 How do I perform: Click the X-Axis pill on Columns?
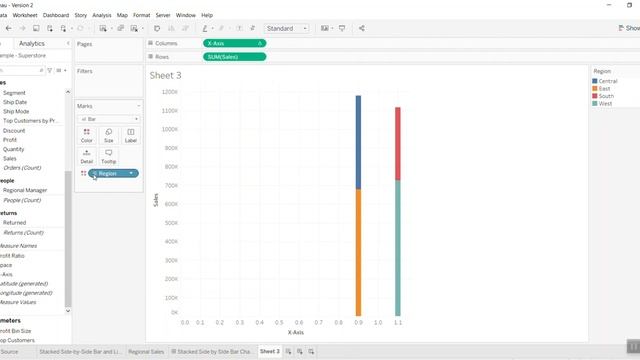[235, 43]
